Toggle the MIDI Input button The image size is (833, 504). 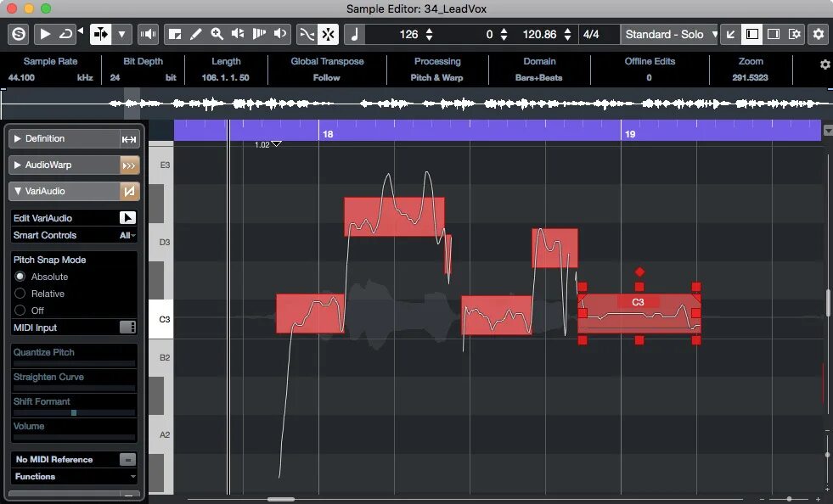[x=127, y=328]
